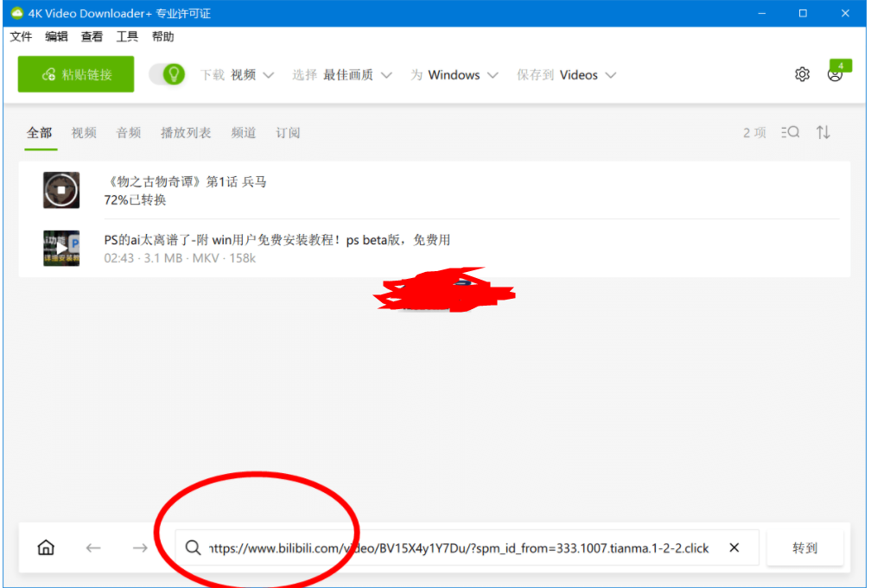
Task: Open the 文件 menu
Action: tap(21, 36)
